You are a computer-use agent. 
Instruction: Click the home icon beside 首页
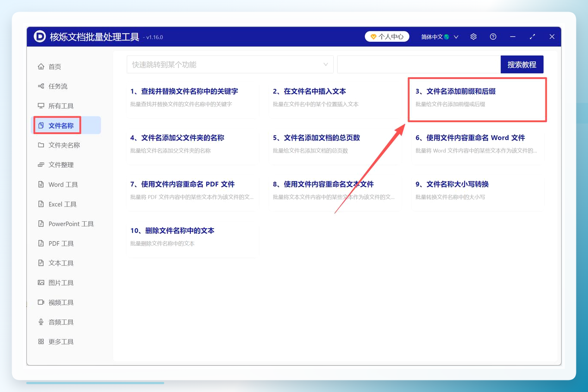41,66
